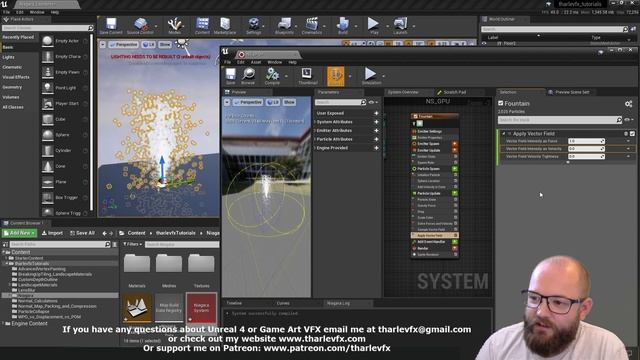The width and height of the screenshot is (640, 360).
Task: Click Save in the Niagara editor toolbar
Action: [231, 76]
